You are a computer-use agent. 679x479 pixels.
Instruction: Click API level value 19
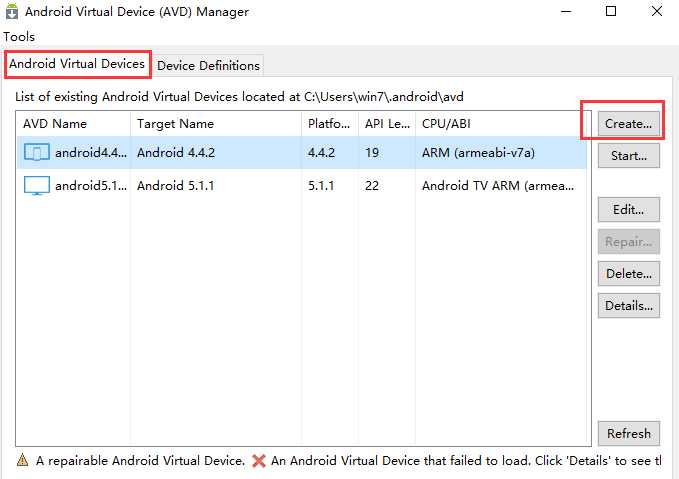[x=372, y=153]
